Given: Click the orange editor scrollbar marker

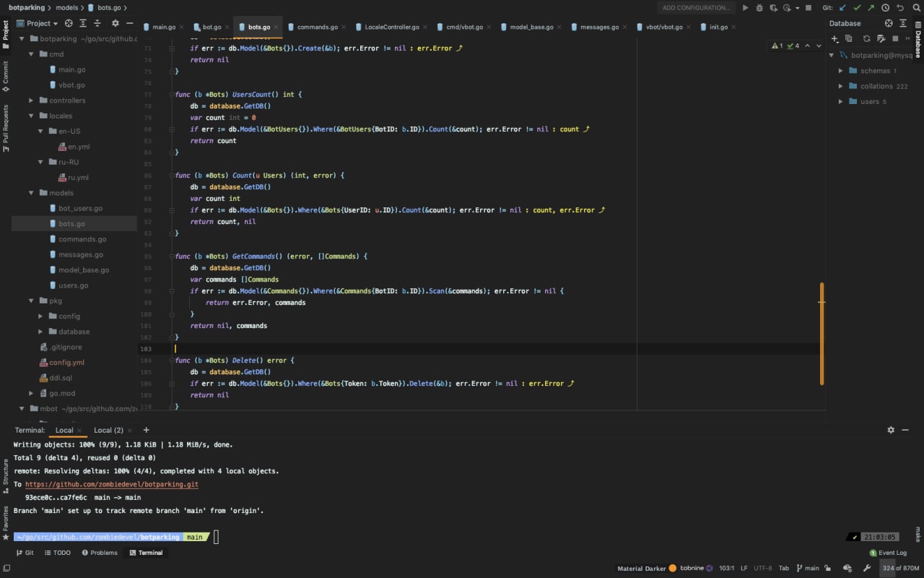Looking at the screenshot, I should coord(821,332).
